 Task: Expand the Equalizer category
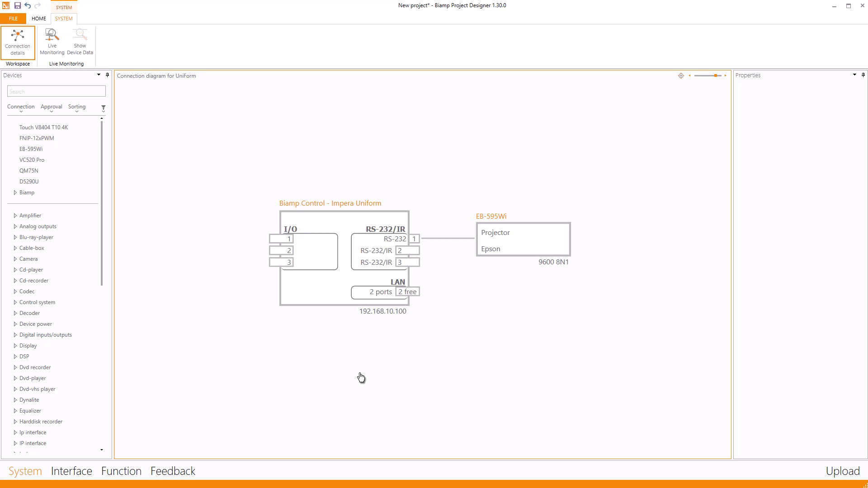point(15,411)
